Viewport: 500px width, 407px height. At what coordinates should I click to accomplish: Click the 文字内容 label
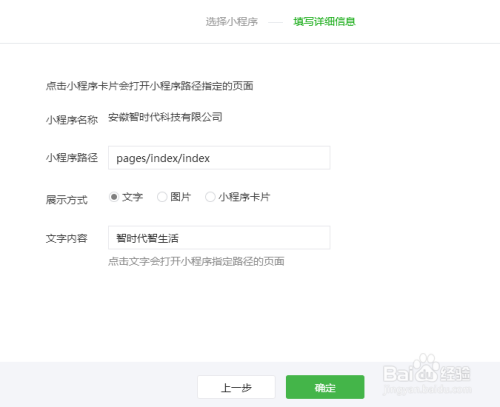point(67,239)
